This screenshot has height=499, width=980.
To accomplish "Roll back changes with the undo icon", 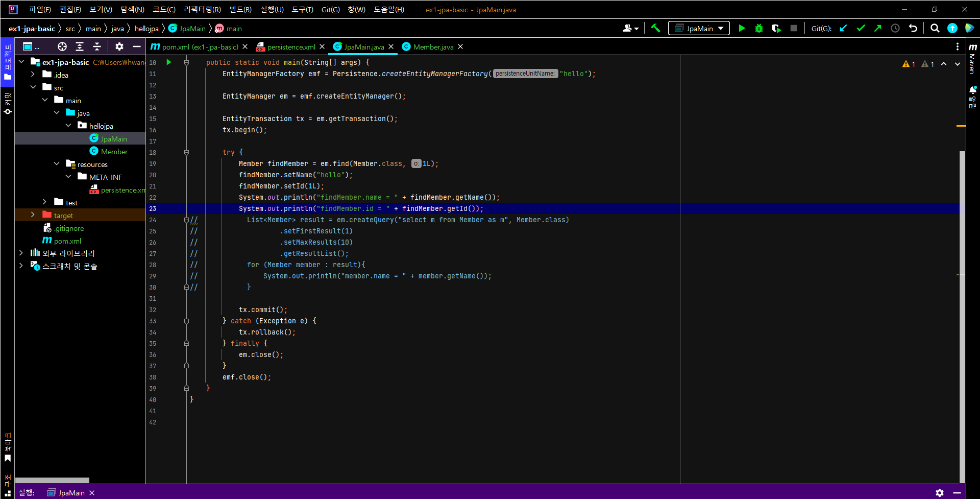I will tap(913, 29).
